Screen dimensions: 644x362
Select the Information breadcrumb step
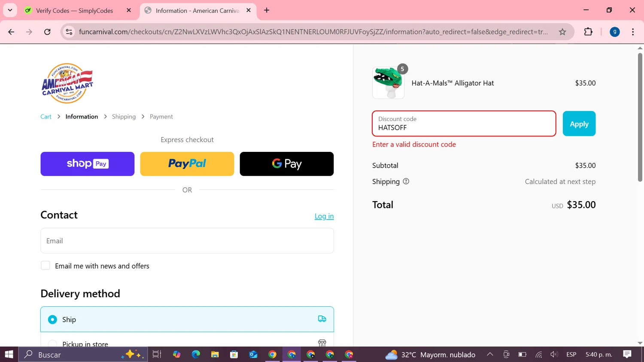tap(82, 117)
